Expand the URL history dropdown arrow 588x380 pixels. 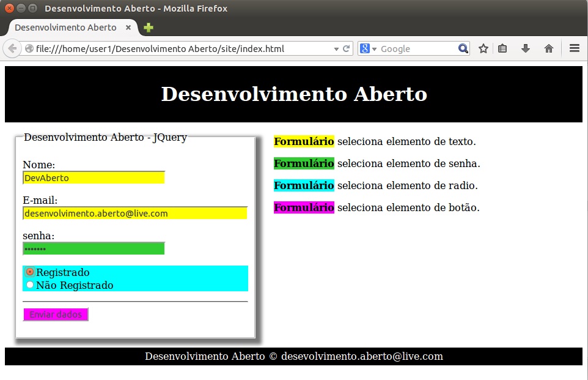[x=336, y=49]
